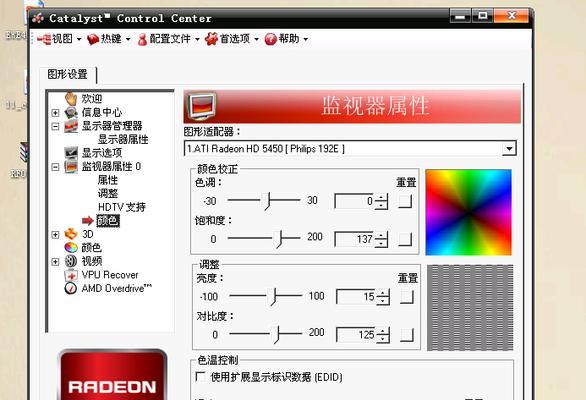This screenshot has width=586, height=400.
Task: Collapse the 监视器属性 0 tree node
Action: pos(55,166)
